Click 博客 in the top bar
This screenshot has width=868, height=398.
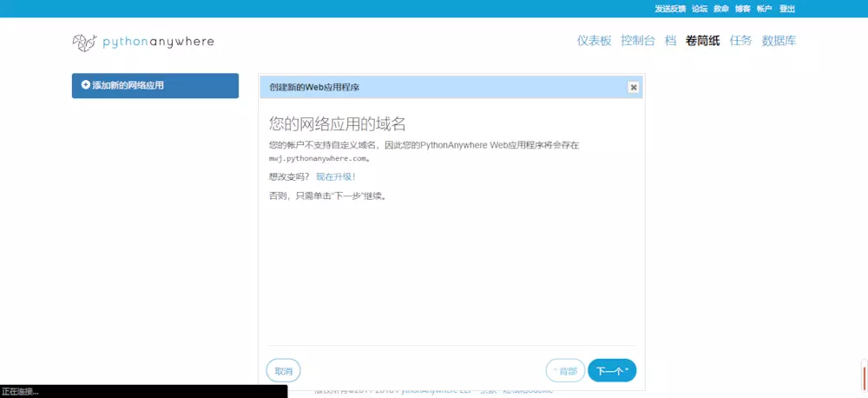(x=742, y=9)
